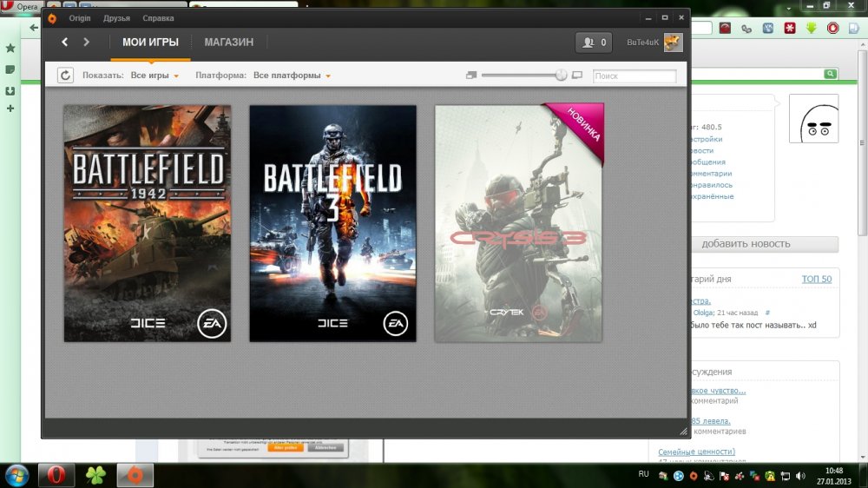Open the Origin menu
This screenshot has height=488, width=868.
(x=80, y=18)
